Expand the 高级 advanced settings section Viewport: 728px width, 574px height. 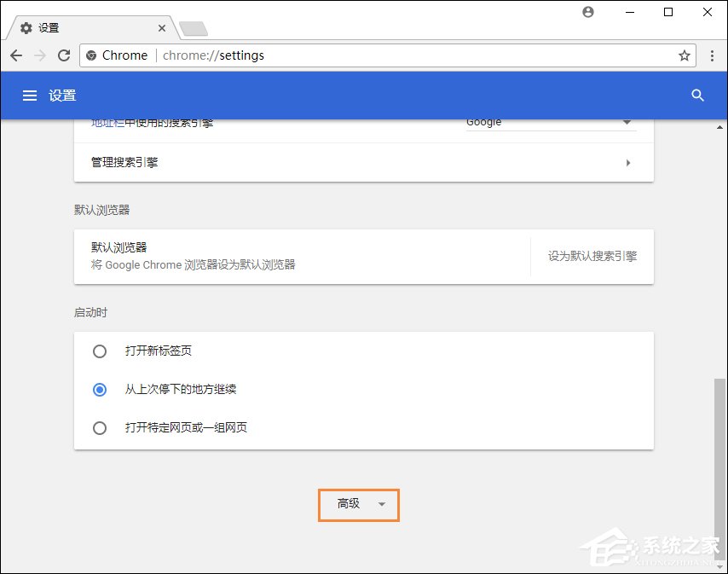358,504
